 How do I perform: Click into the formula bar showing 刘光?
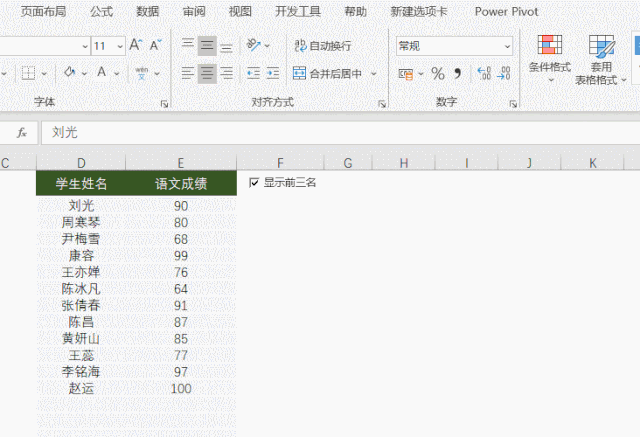340,133
